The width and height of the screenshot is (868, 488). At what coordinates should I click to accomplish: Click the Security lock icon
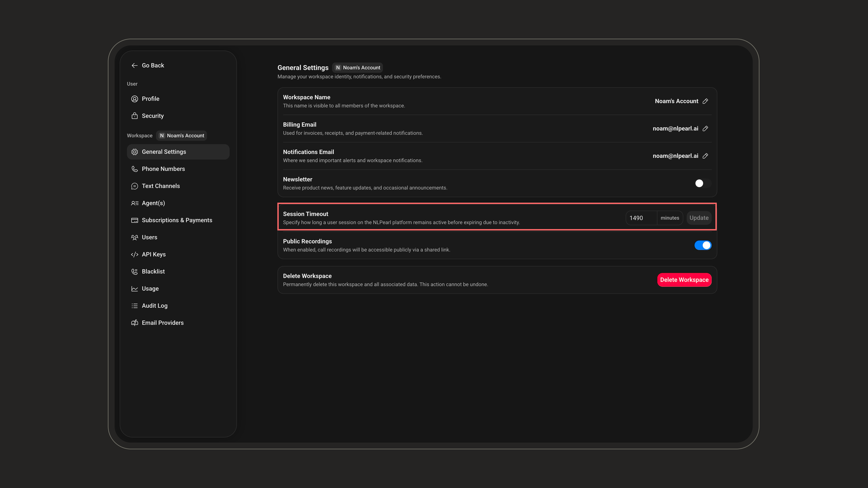tap(134, 116)
